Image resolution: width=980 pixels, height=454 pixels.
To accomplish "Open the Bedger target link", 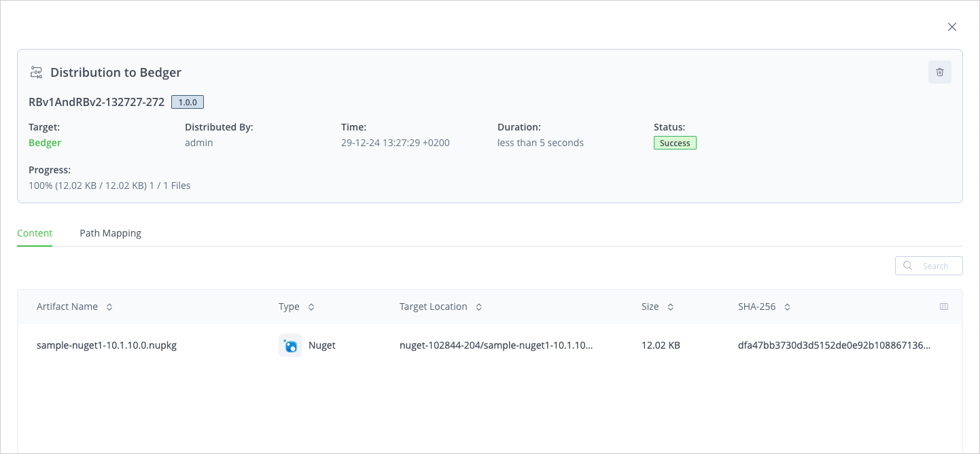I will pos(44,143).
